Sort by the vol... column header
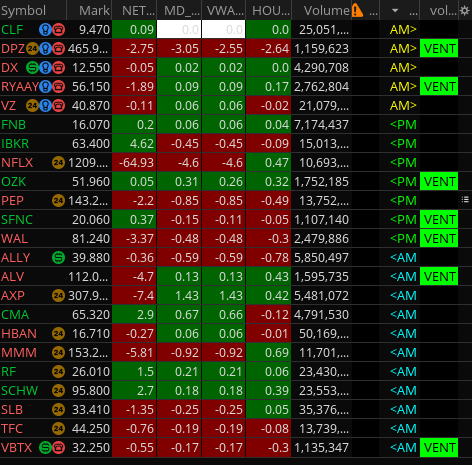 click(x=439, y=11)
